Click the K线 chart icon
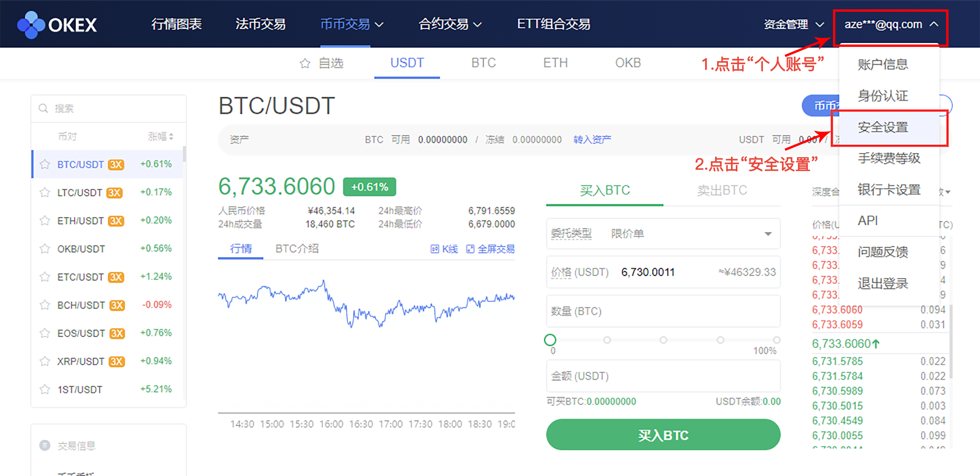 coord(434,249)
